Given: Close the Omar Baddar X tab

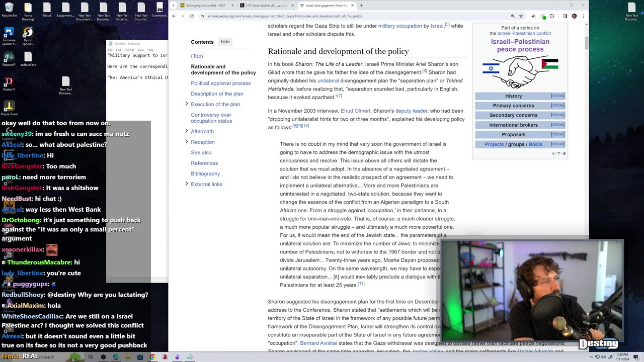Looking at the screenshot, I should coord(293,5).
